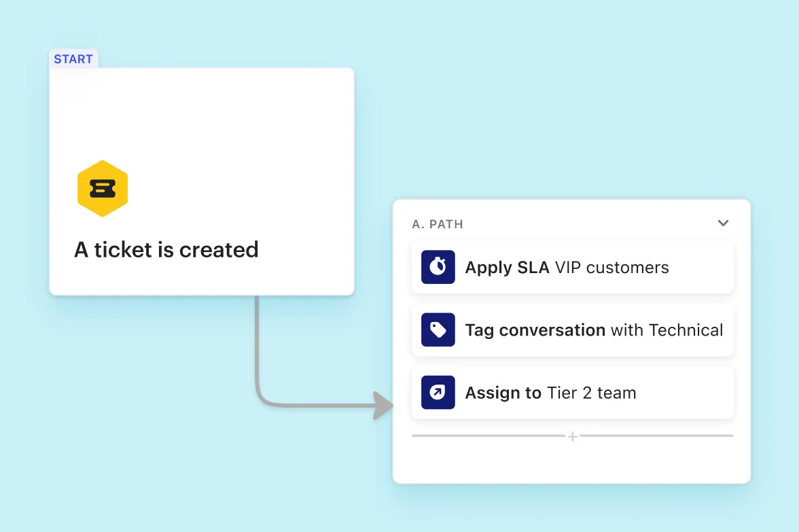The image size is (799, 532).
Task: Open the Assign to Tier 2 team action
Action: click(x=572, y=393)
